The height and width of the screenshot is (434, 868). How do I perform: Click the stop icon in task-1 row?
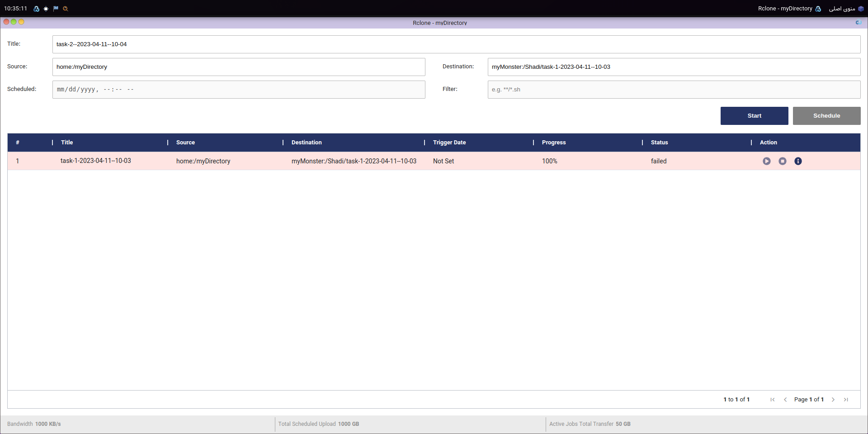pyautogui.click(x=782, y=161)
